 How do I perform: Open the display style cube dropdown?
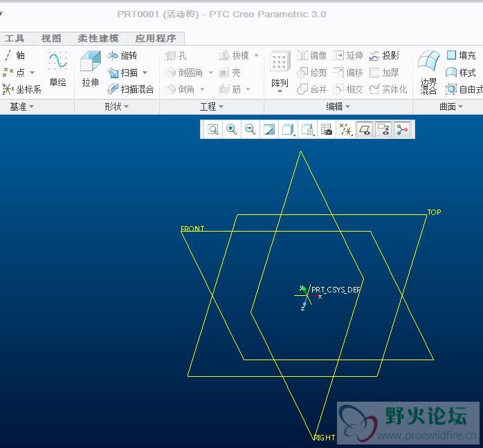[289, 129]
